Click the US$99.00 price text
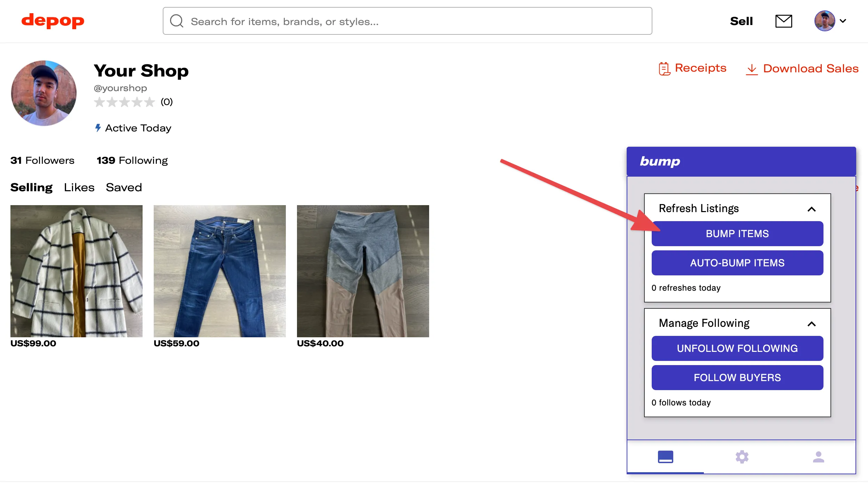This screenshot has height=484, width=868. tap(33, 343)
